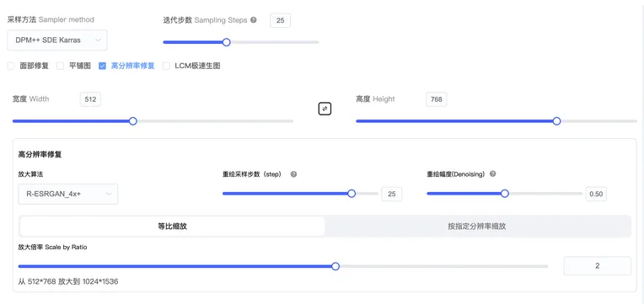The width and height of the screenshot is (644, 304).
Task: Check the 平铺图 option
Action: tap(61, 66)
